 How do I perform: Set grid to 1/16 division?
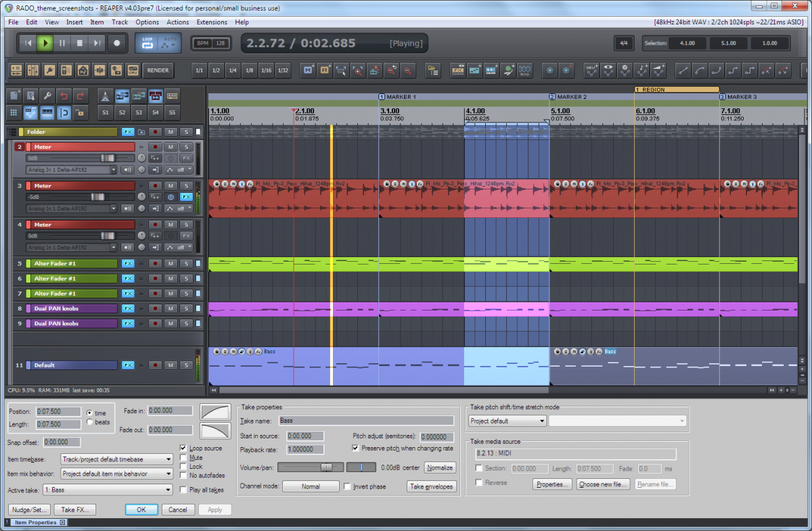266,70
